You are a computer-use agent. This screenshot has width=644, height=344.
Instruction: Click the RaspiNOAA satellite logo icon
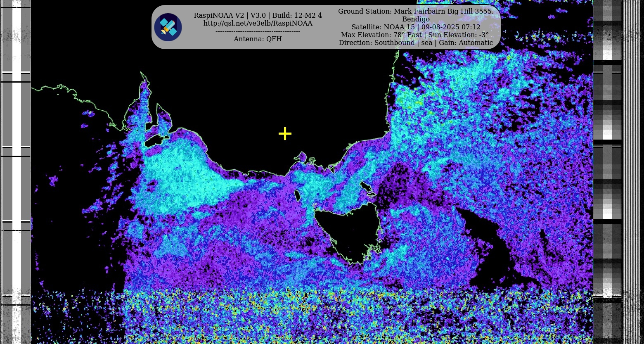tap(168, 27)
